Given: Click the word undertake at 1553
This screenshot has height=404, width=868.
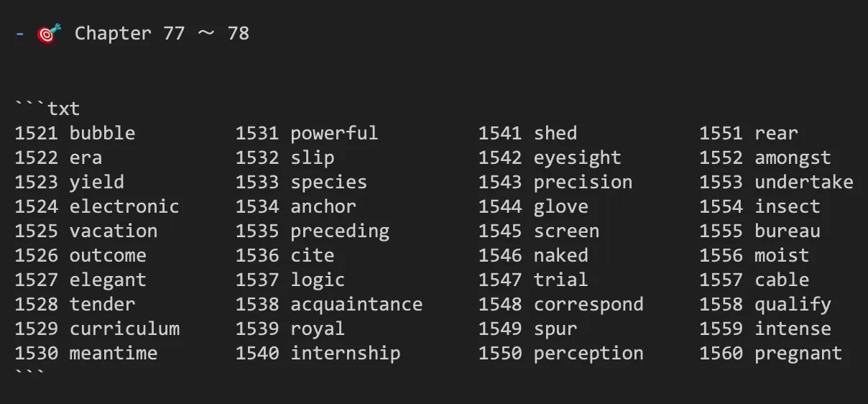Looking at the screenshot, I should coord(804,182).
